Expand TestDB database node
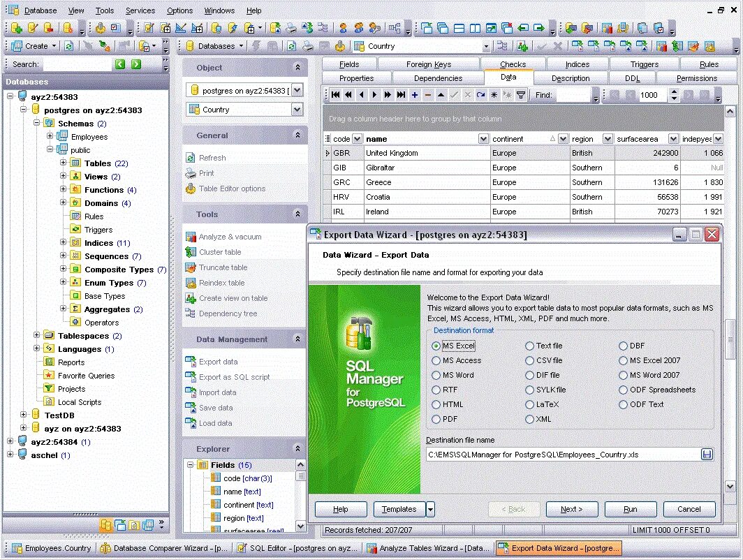 click(x=23, y=415)
